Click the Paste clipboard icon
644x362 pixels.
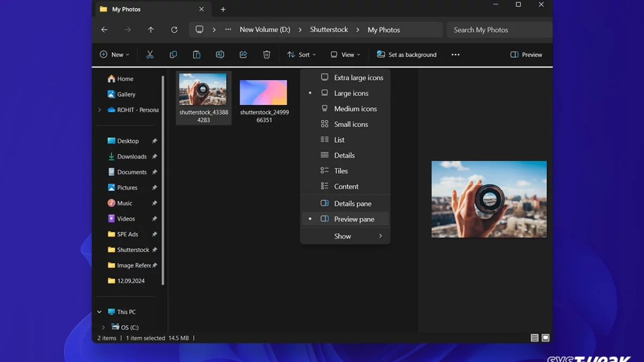point(197,54)
